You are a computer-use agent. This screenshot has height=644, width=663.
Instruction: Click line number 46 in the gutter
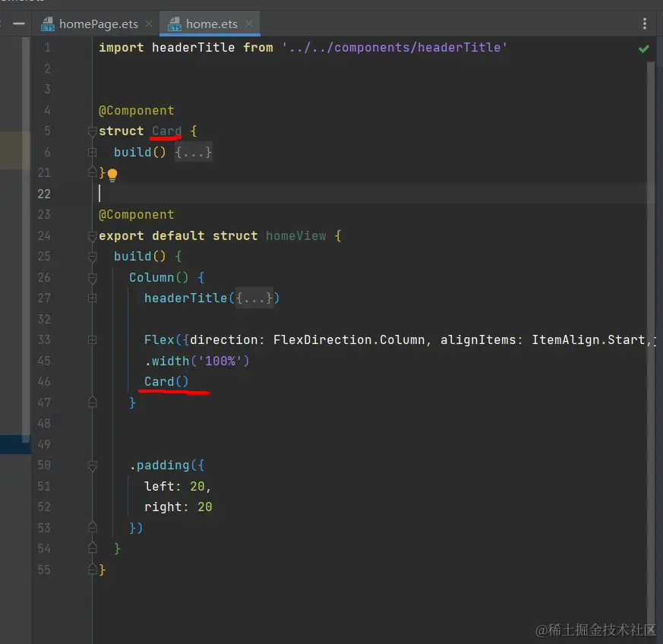44,381
